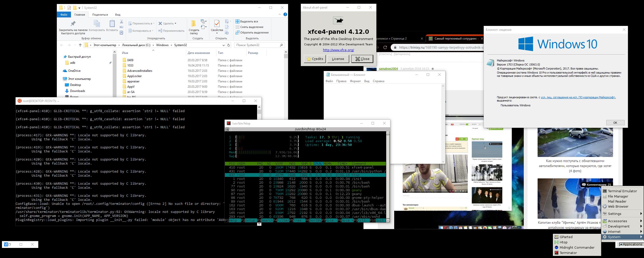Expand the Delete dropdown in Explorer ribbon
Image resolution: width=644 pixels, height=258 pixels.
(175, 23)
